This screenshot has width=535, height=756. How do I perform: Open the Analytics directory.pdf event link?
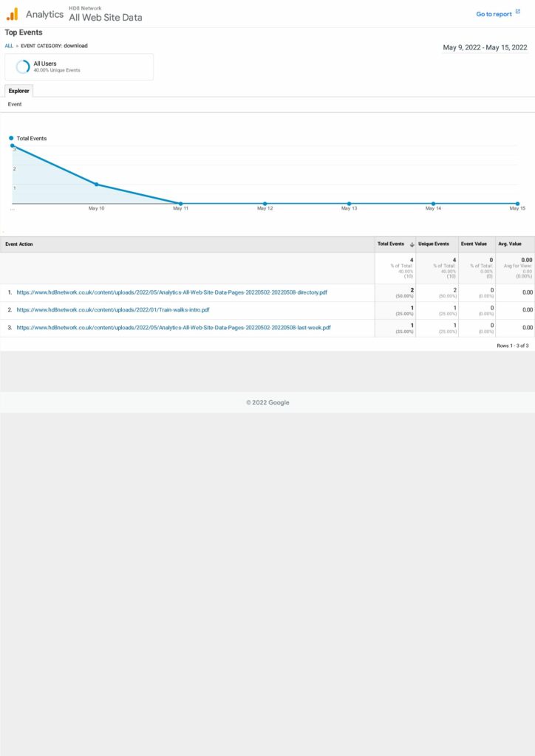point(171,292)
